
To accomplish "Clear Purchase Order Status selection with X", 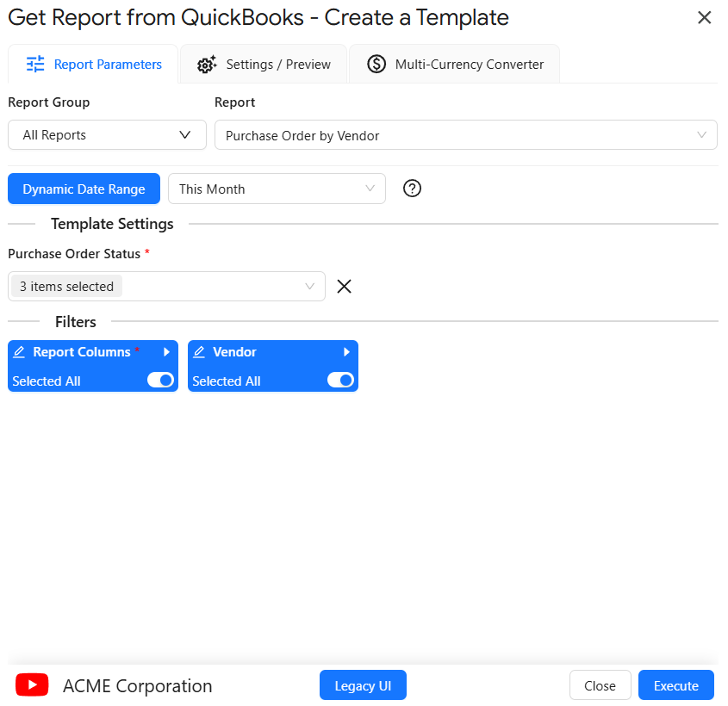I will (344, 286).
